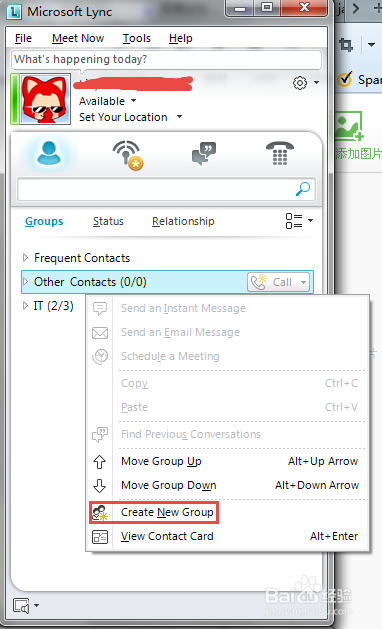Viewport: 382px width, 629px height.
Task: Click the search magnifier icon
Action: coord(303,189)
